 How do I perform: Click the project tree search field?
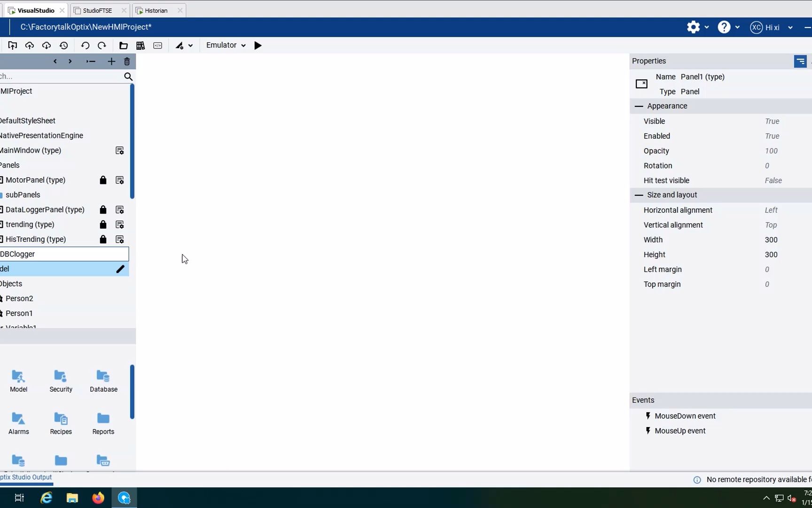60,77
